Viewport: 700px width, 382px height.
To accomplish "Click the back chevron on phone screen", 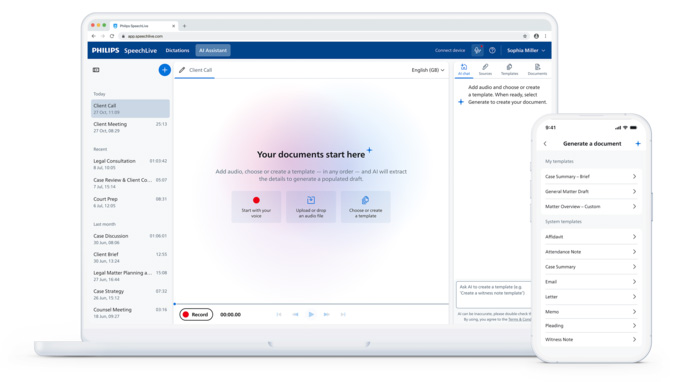I will click(545, 144).
